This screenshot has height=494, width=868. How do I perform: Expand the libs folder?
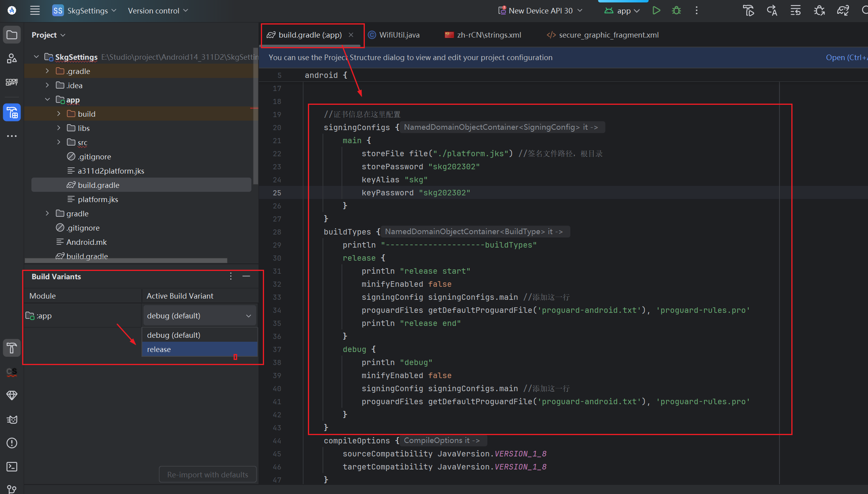58,128
